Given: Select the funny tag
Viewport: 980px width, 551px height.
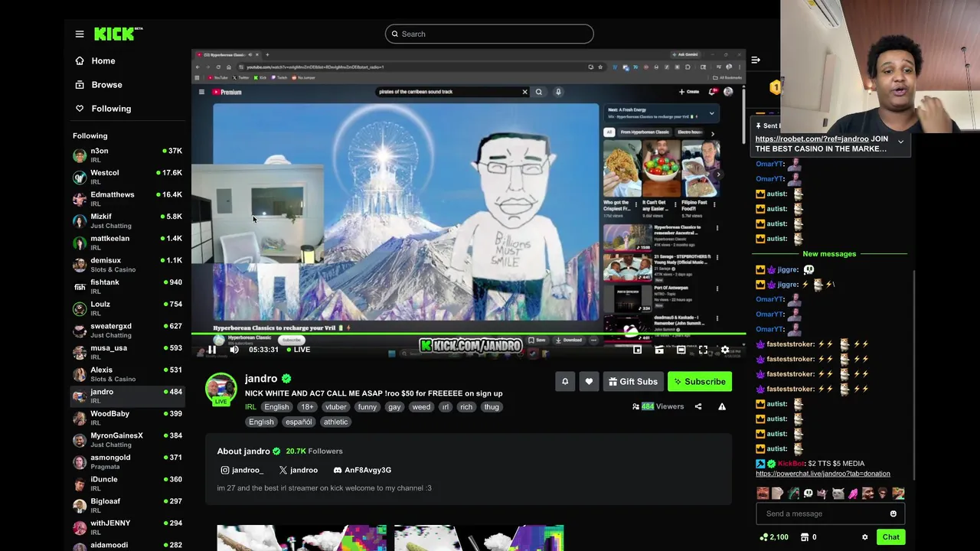Looking at the screenshot, I should [x=367, y=407].
